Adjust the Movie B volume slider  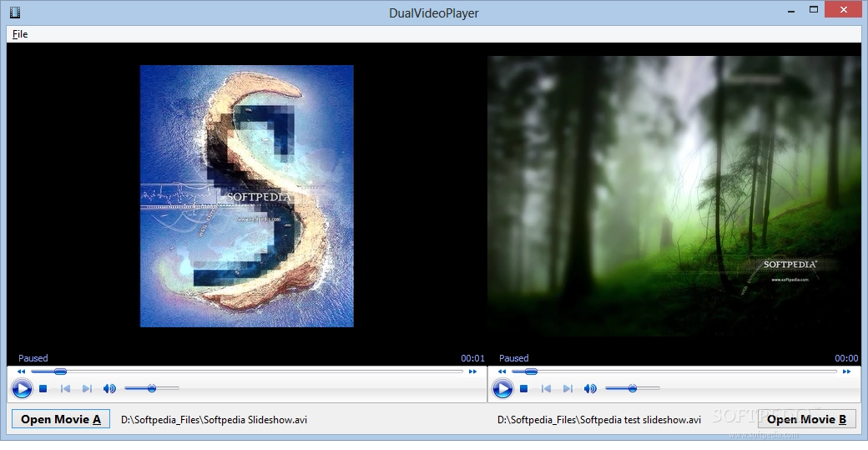[632, 388]
